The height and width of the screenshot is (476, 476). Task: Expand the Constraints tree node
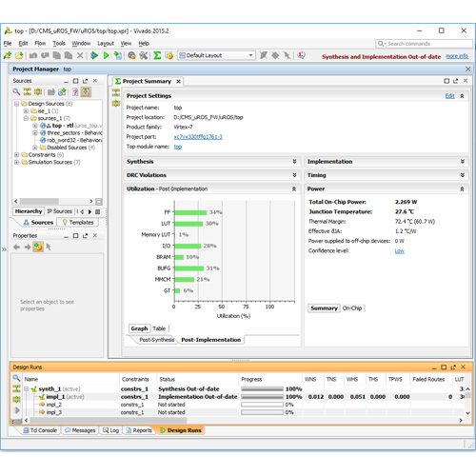click(16, 155)
